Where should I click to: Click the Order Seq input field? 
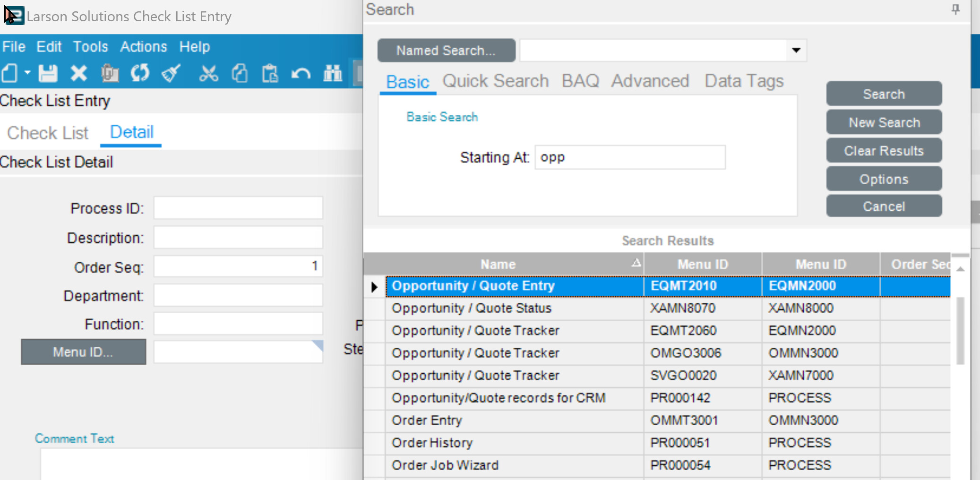click(x=238, y=266)
